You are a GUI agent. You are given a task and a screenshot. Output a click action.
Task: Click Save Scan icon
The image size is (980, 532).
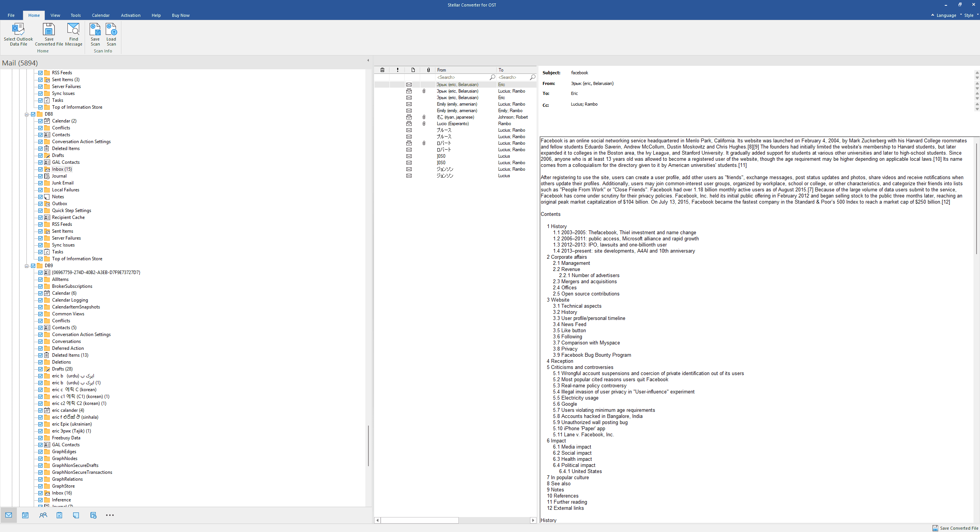[x=95, y=29]
